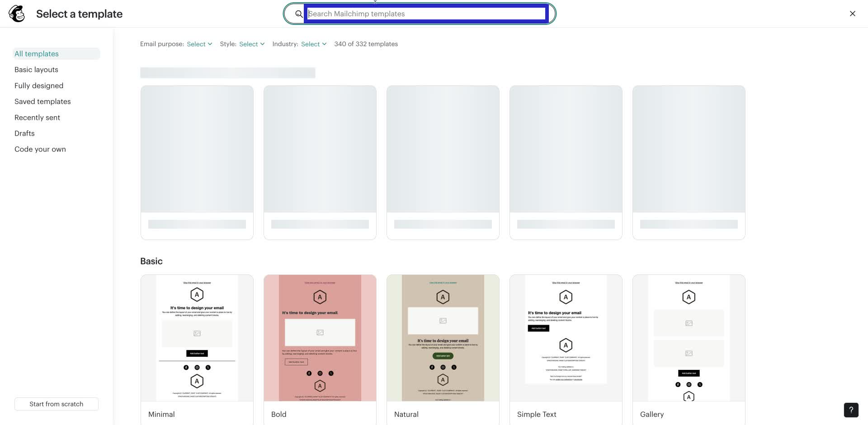Screen dimensions: 868x425
Task: Click inside the Search Mailchimp templates field
Action: [426, 14]
